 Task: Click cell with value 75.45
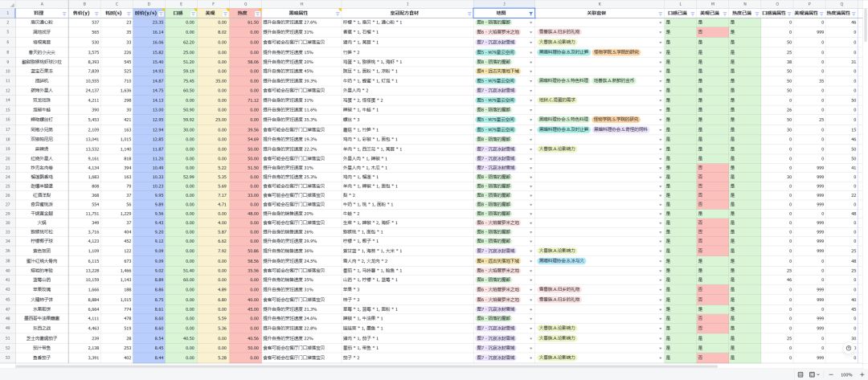pos(181,81)
